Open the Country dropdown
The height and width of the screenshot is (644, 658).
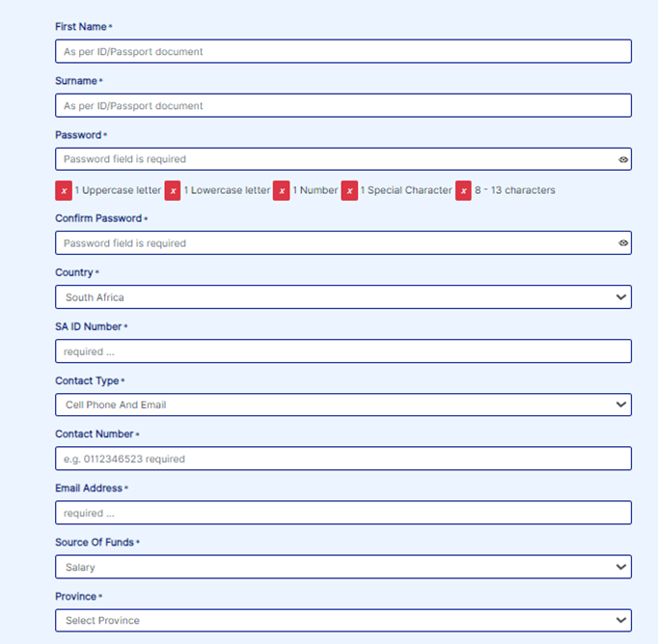pos(343,297)
